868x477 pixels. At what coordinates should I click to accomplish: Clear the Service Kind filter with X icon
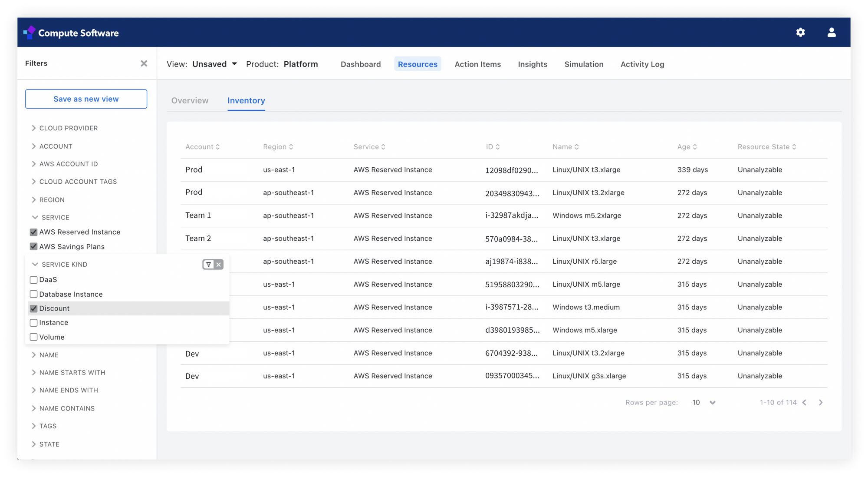point(219,265)
